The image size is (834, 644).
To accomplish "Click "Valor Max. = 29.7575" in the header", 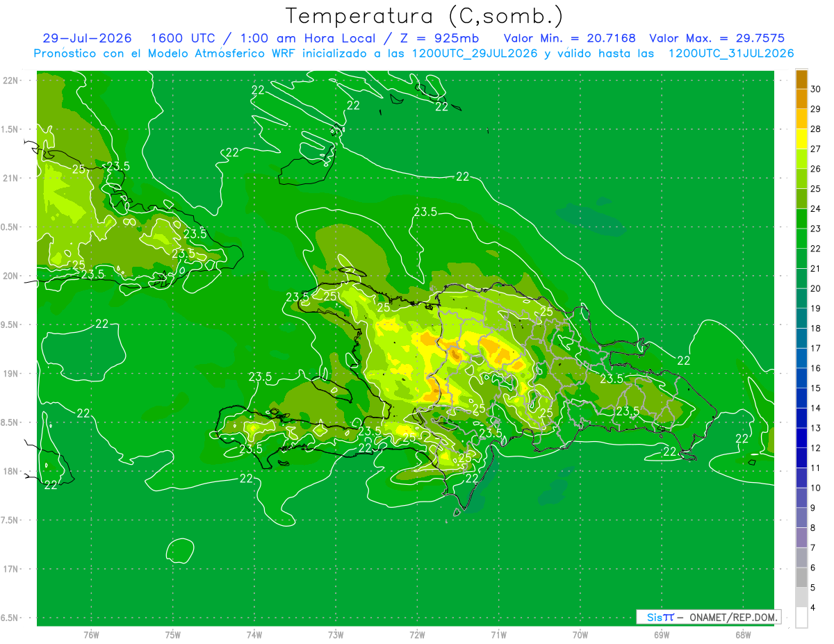I will [x=718, y=38].
